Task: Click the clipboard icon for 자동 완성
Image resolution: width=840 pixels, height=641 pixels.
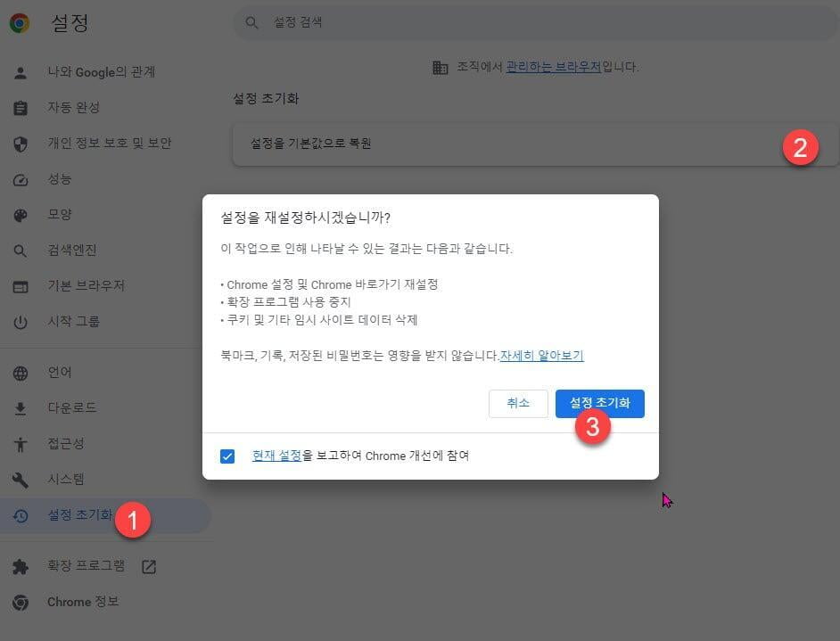Action: (x=21, y=108)
